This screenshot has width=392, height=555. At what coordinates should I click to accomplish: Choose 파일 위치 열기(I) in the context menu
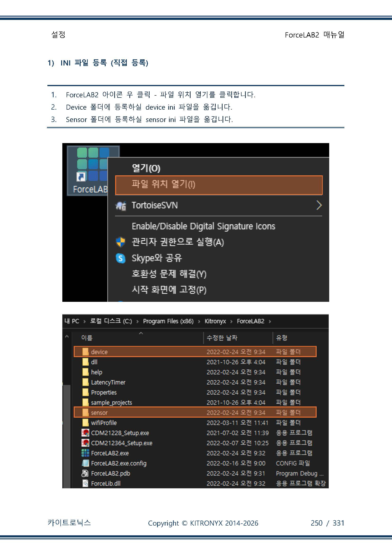tap(219, 185)
